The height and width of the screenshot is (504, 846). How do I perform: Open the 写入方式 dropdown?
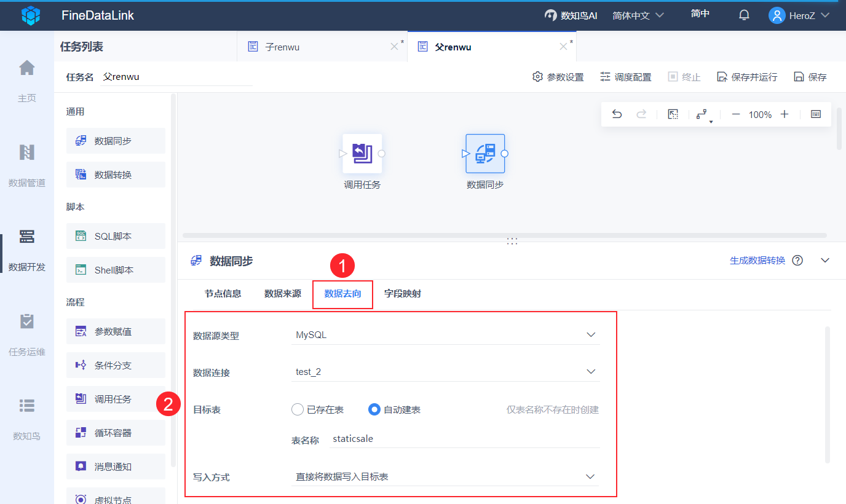pyautogui.click(x=445, y=477)
